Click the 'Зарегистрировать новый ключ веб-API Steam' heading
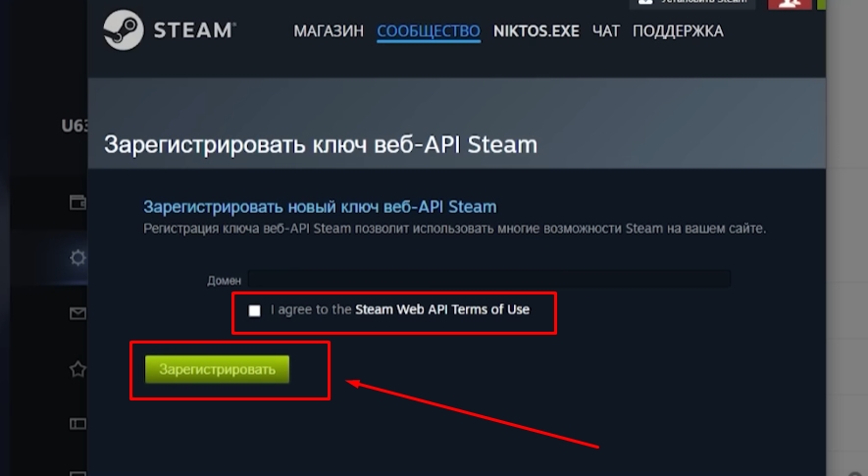The image size is (868, 476). (x=320, y=207)
